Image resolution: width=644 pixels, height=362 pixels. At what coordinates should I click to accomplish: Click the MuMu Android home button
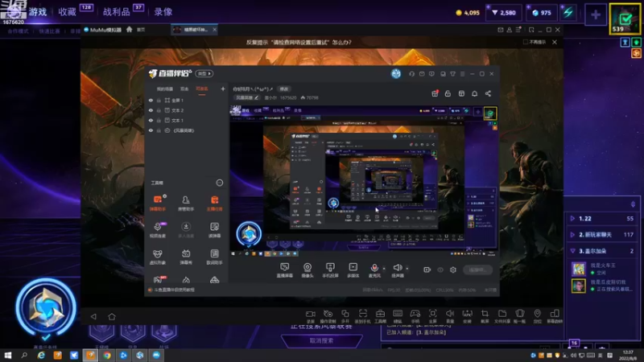112,316
